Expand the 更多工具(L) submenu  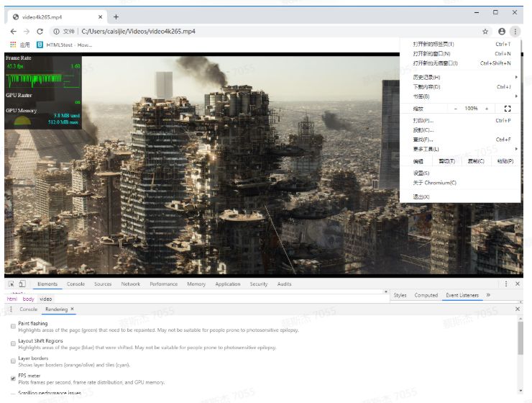point(460,149)
